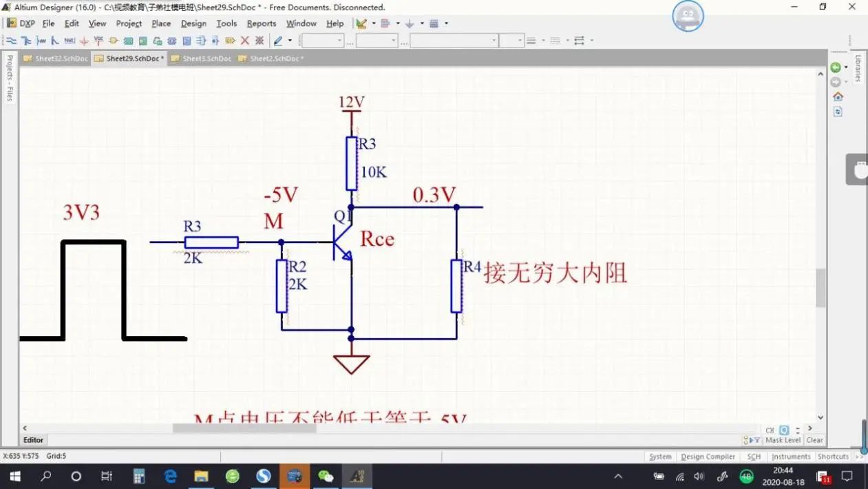Expand the Grids dropdown arrow

tap(446, 23)
